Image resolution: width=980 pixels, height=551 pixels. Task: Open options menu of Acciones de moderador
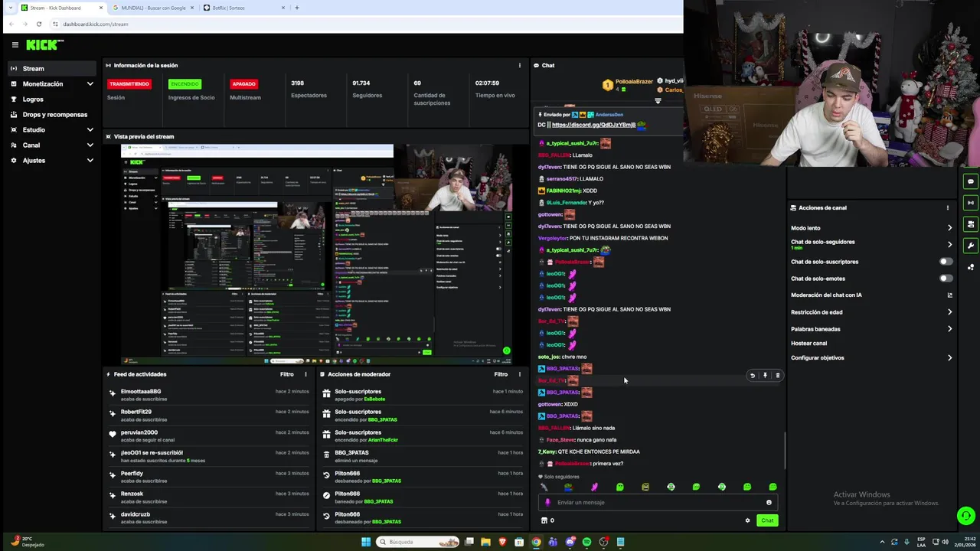click(x=519, y=374)
